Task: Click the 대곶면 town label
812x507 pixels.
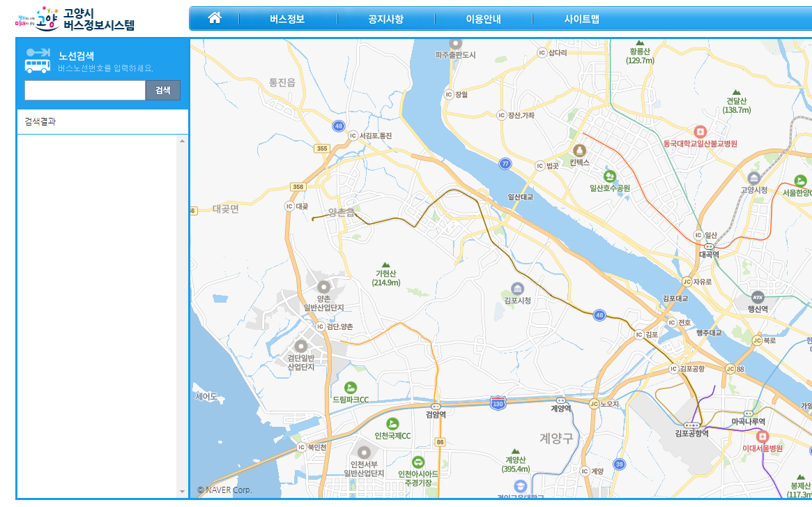Action: coord(226,209)
